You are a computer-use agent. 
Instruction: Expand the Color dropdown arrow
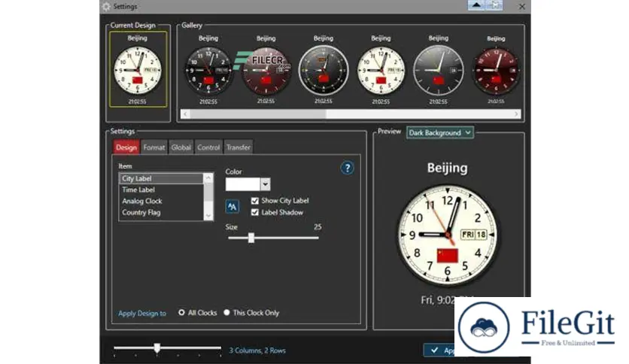pyautogui.click(x=265, y=184)
